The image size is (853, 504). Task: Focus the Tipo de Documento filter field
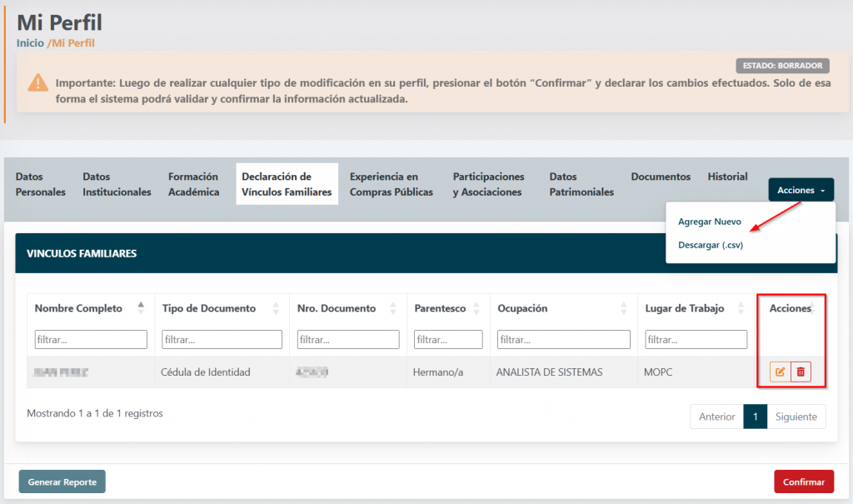pos(222,340)
